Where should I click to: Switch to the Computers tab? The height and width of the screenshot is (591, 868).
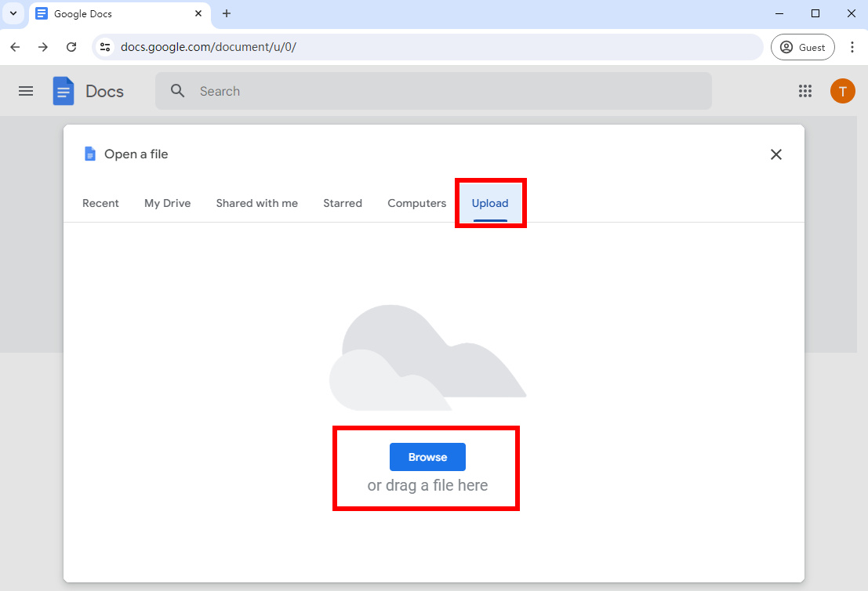pyautogui.click(x=417, y=203)
